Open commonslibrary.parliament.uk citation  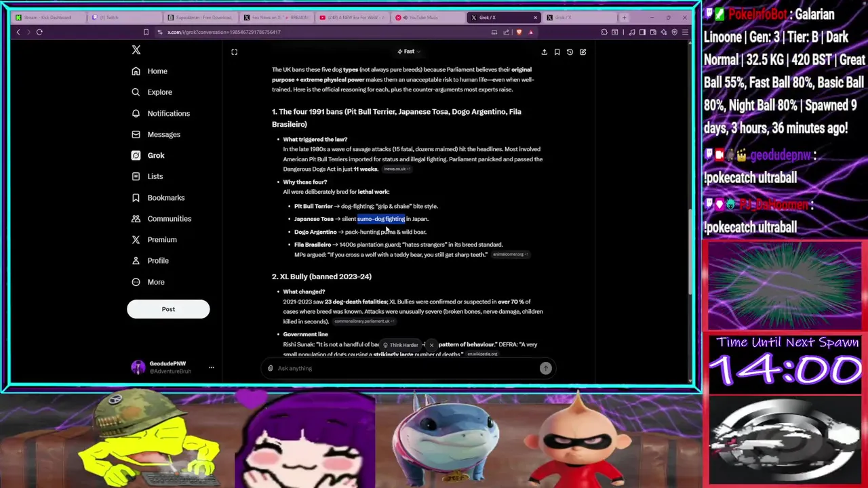(363, 322)
